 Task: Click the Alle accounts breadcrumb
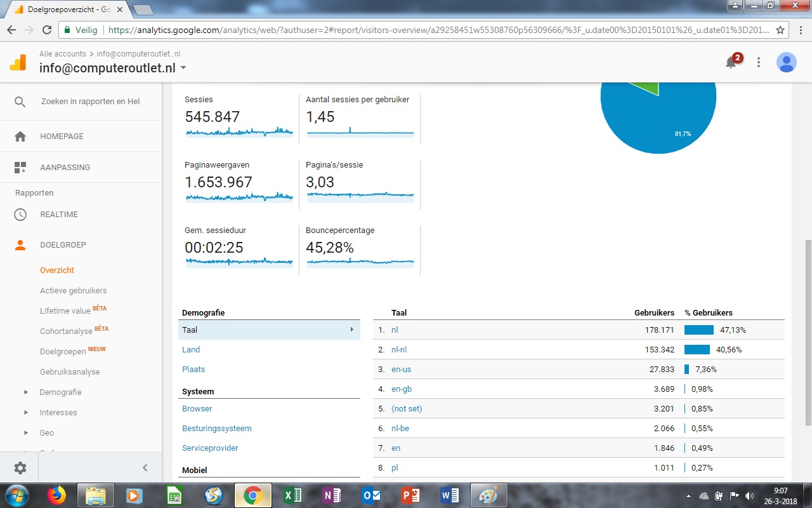click(x=63, y=55)
